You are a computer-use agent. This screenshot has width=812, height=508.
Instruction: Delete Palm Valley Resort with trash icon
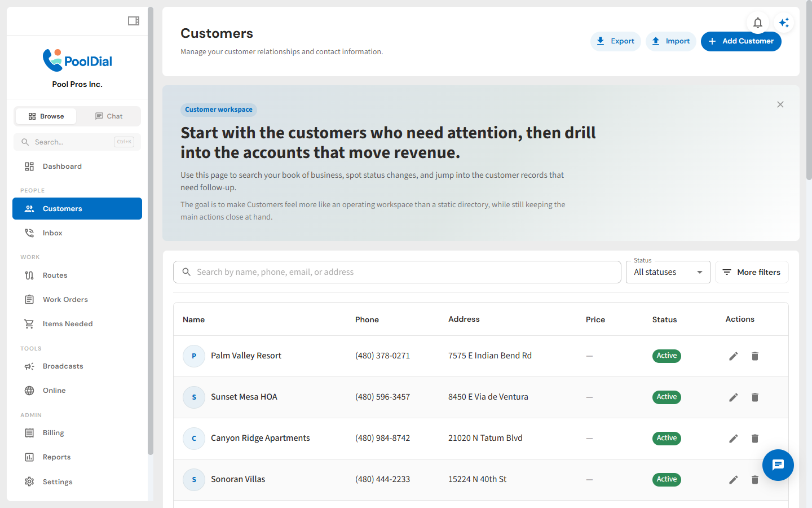coord(755,356)
